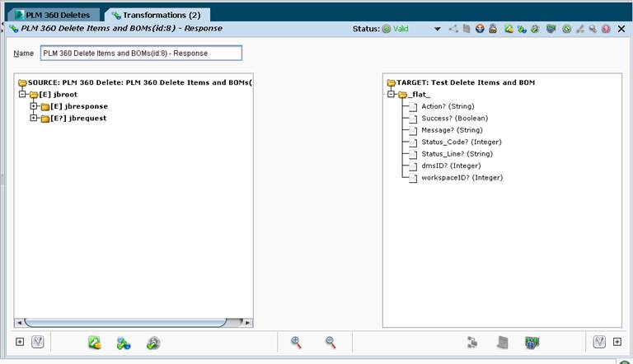Click the dark green panel icon in top toolbar
Viewport: 633px width, 364px height.
(x=551, y=29)
